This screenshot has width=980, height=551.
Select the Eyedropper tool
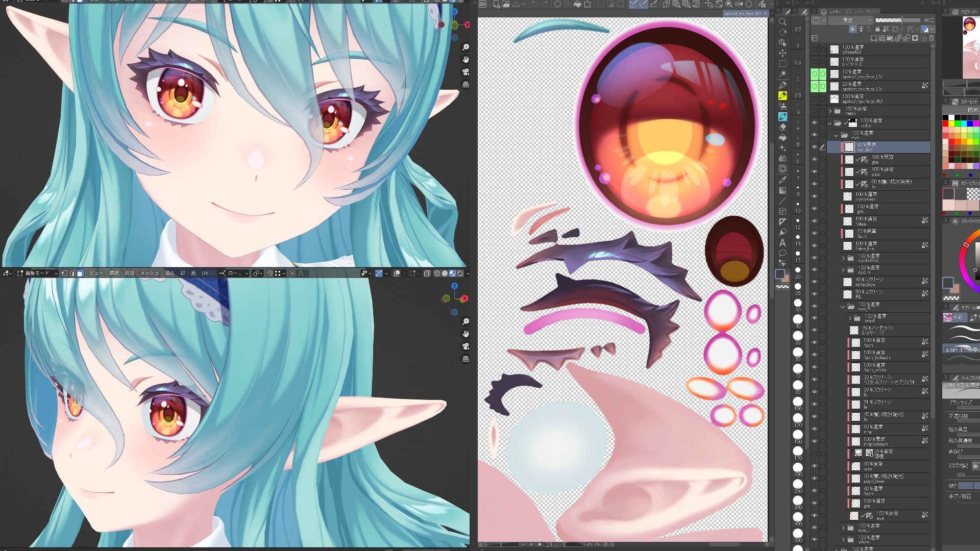(782, 180)
